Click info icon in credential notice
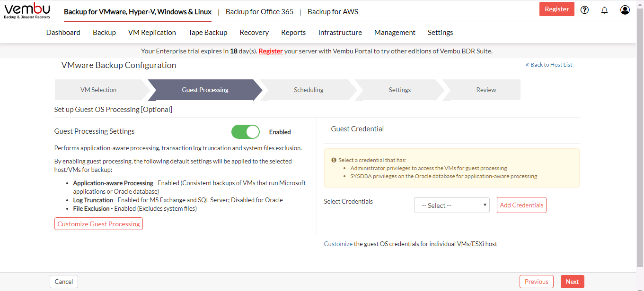This screenshot has width=644, height=291. 334,160
